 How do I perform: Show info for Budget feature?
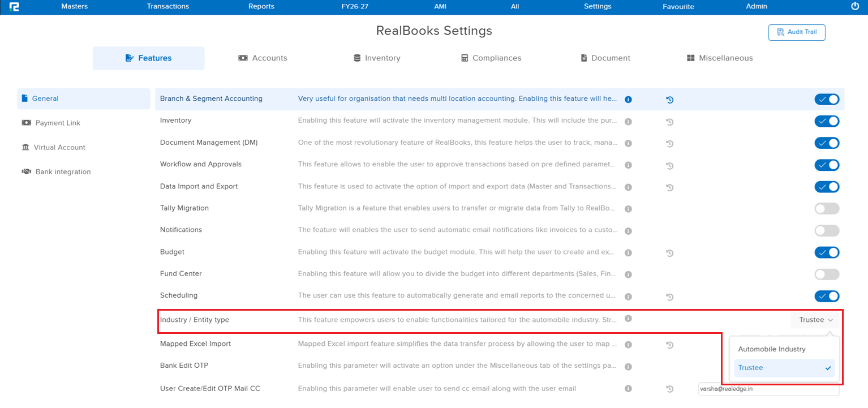point(628,253)
